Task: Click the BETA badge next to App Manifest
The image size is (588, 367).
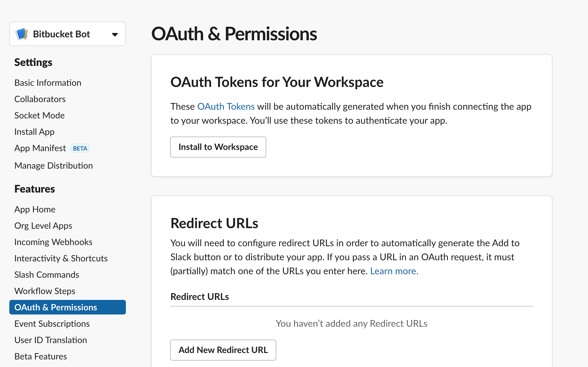Action: (x=80, y=148)
